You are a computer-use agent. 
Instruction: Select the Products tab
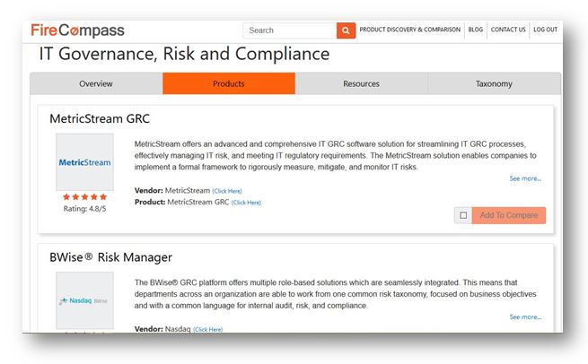pos(229,84)
